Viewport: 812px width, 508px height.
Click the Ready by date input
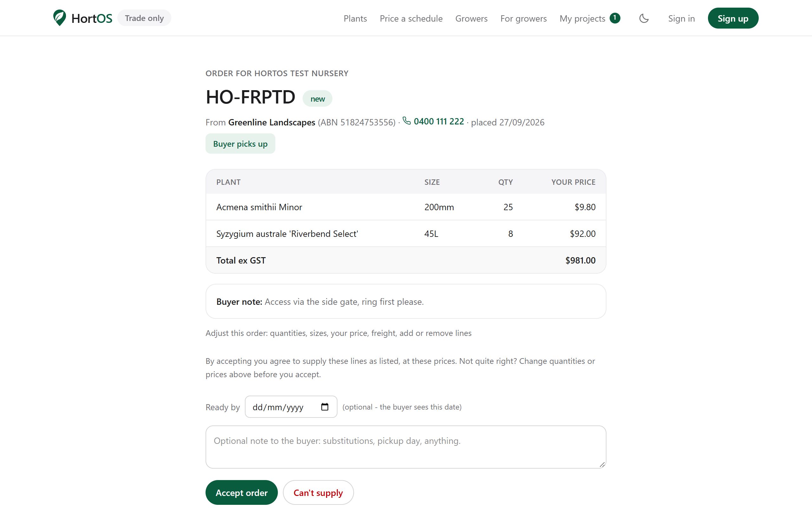coord(291,407)
